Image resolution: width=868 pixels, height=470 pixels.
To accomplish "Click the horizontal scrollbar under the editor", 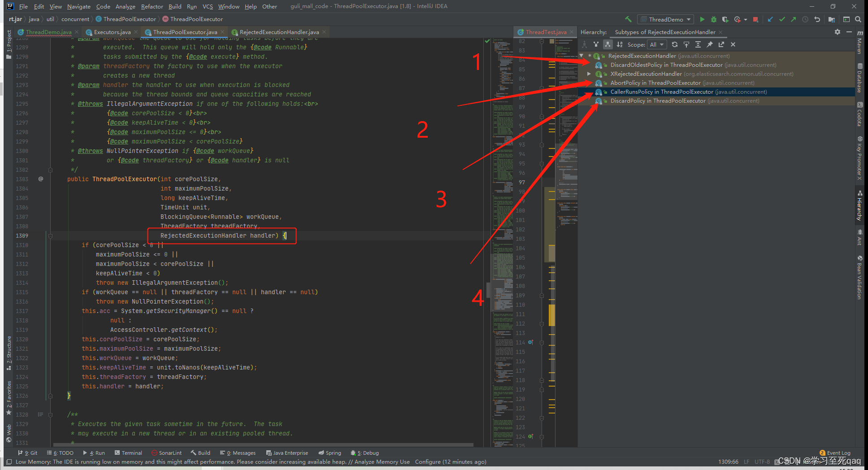I will [x=263, y=444].
